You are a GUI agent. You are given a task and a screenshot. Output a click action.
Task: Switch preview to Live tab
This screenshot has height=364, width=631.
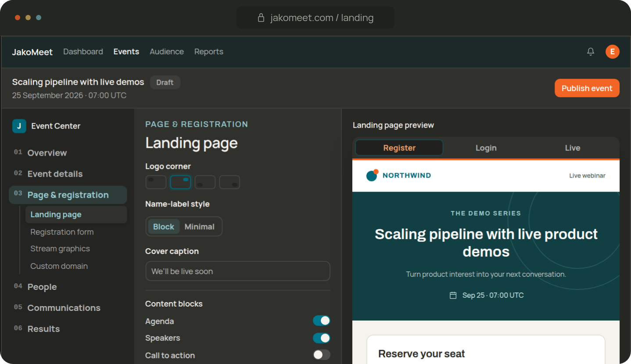pyautogui.click(x=573, y=148)
